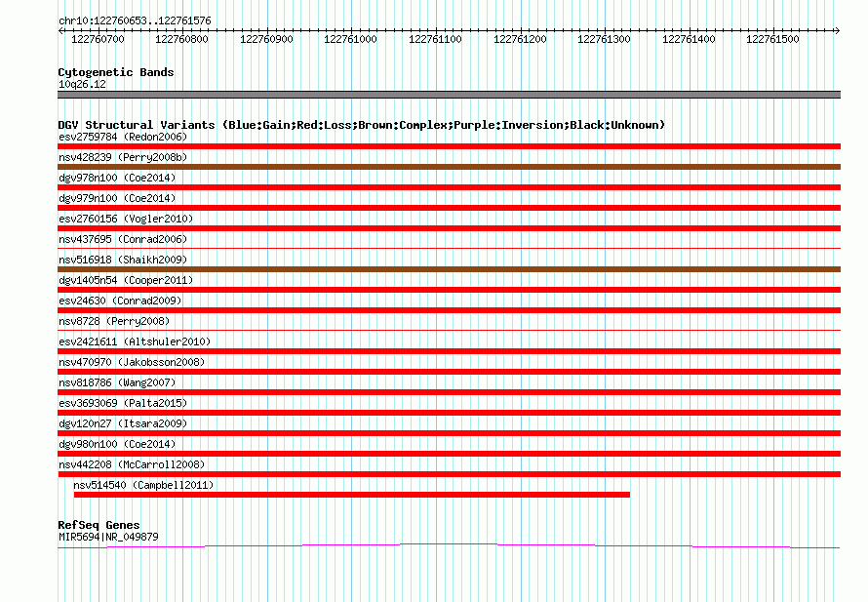Select dgv980n100 (Coe2014) label
Viewport: 868px width, 602px height.
point(117,444)
